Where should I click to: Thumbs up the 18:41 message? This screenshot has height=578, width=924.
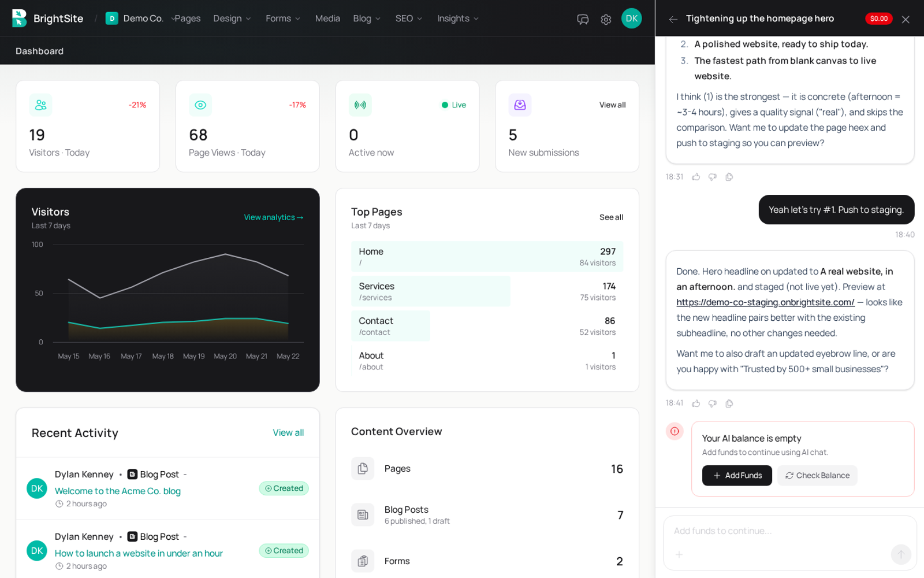pos(696,403)
